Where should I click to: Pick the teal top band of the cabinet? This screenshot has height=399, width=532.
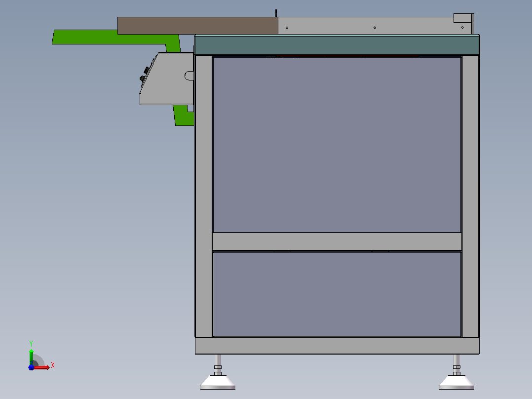tap(337, 45)
